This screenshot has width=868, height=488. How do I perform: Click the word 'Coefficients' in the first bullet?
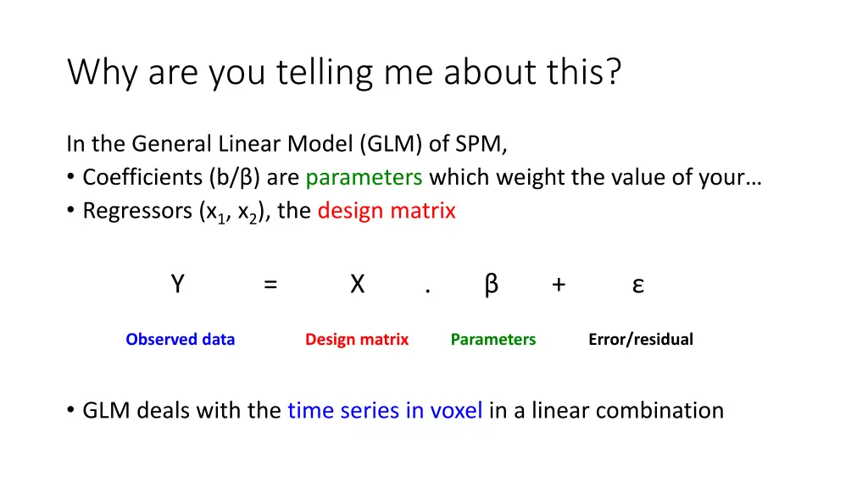coord(142,178)
